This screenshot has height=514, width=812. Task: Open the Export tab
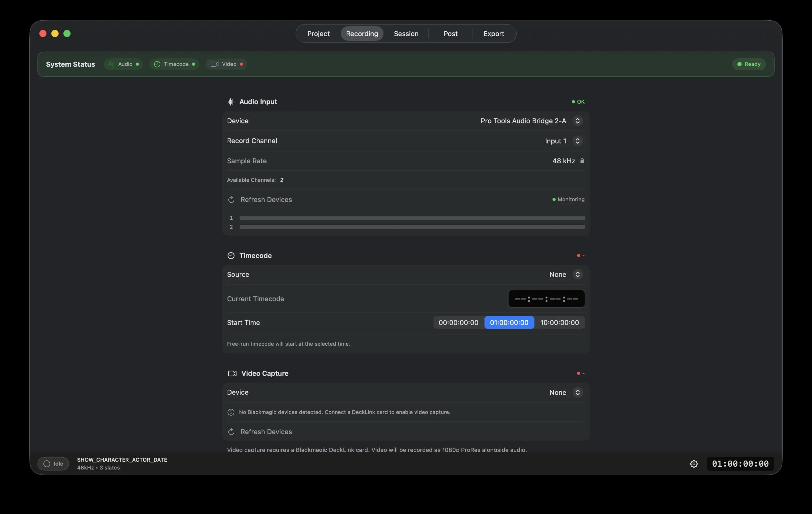494,34
